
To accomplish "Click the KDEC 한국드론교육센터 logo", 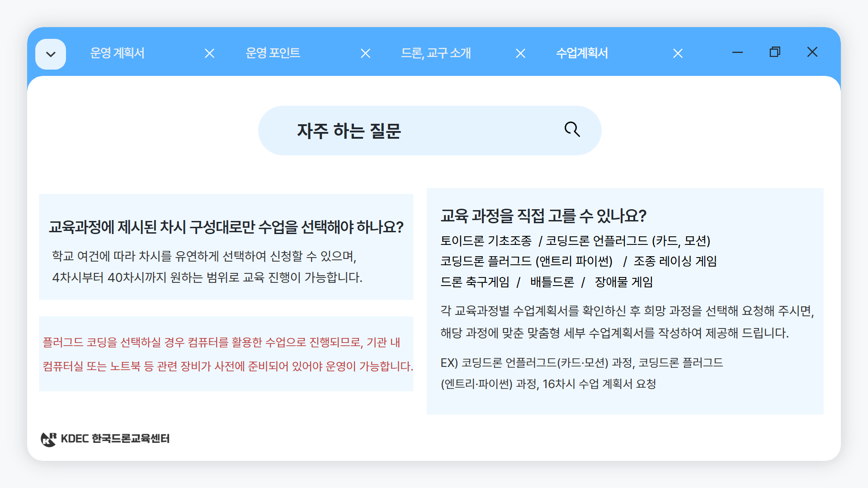I will point(105,437).
